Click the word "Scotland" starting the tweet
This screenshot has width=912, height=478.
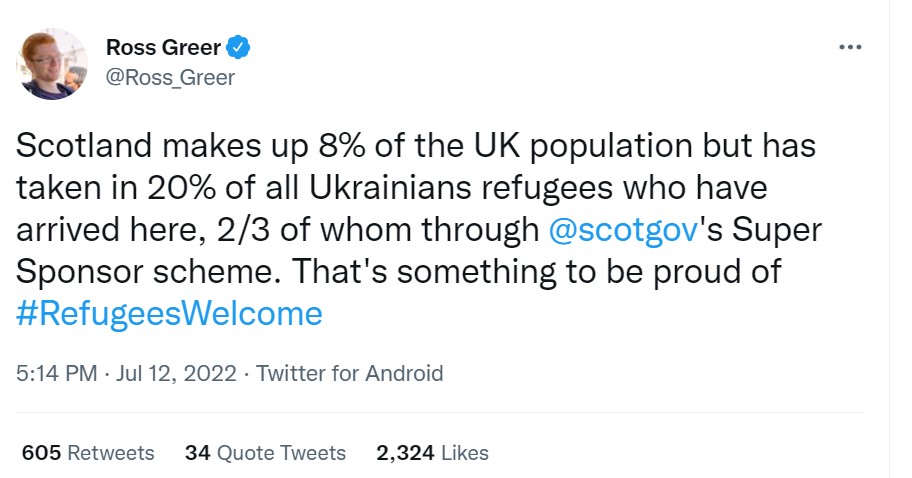pos(83,147)
